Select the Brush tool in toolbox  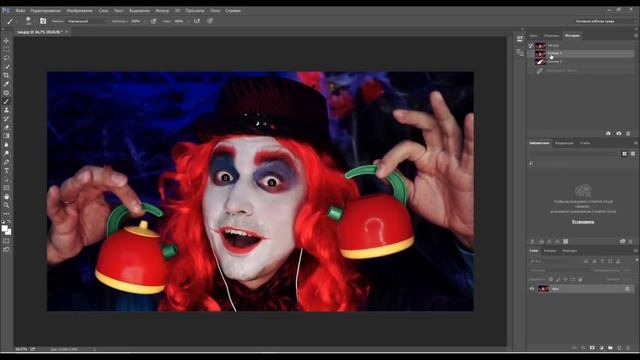coord(6,101)
